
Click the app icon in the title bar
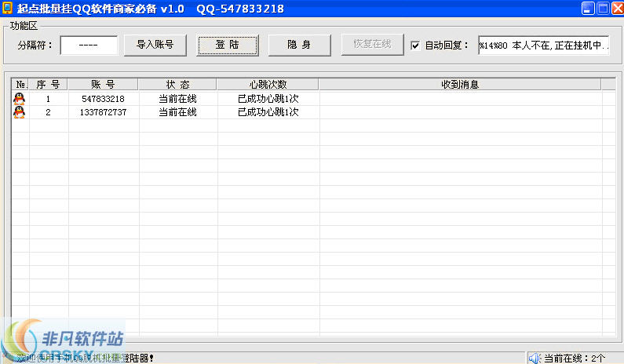7,8
